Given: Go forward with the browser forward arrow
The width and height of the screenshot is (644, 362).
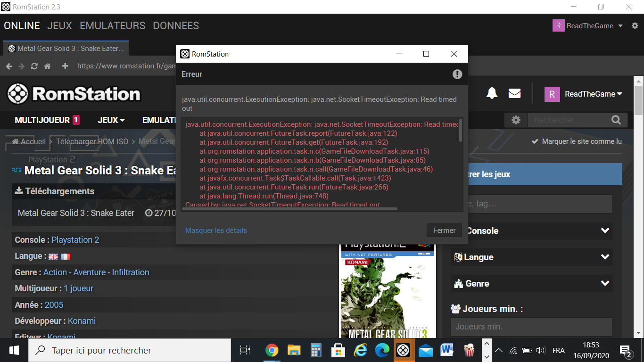Looking at the screenshot, I should [x=21, y=66].
